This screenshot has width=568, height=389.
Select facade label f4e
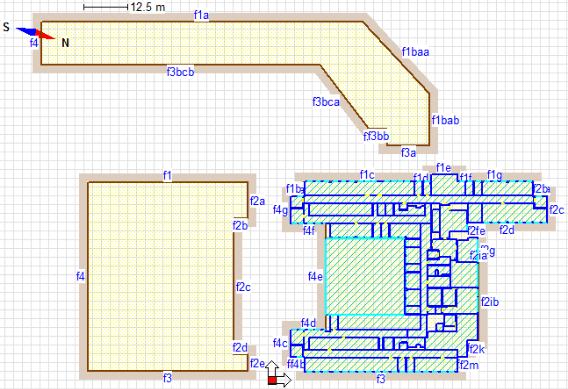(315, 276)
